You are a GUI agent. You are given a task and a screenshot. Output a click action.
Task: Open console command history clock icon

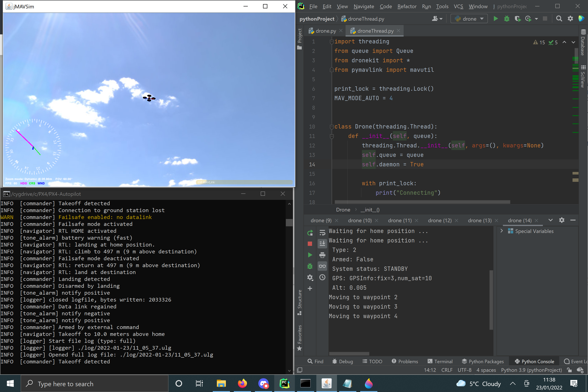pos(322,277)
